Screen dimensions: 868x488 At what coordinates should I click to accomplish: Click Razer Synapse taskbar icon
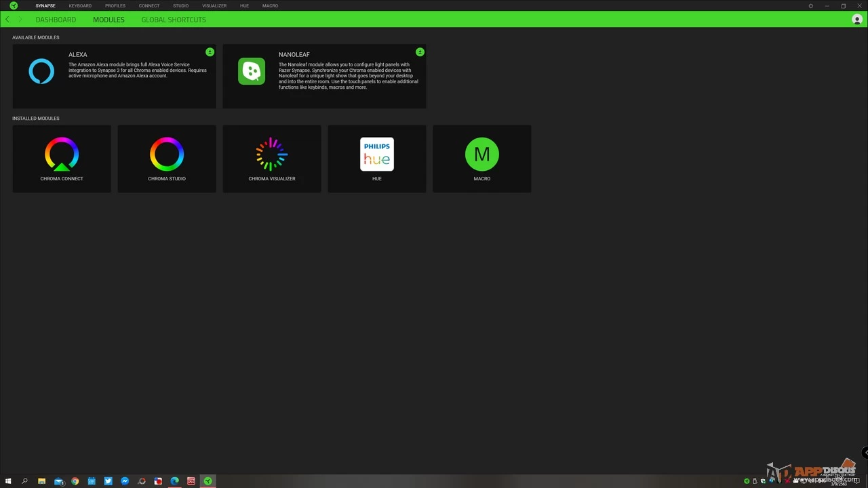click(208, 481)
